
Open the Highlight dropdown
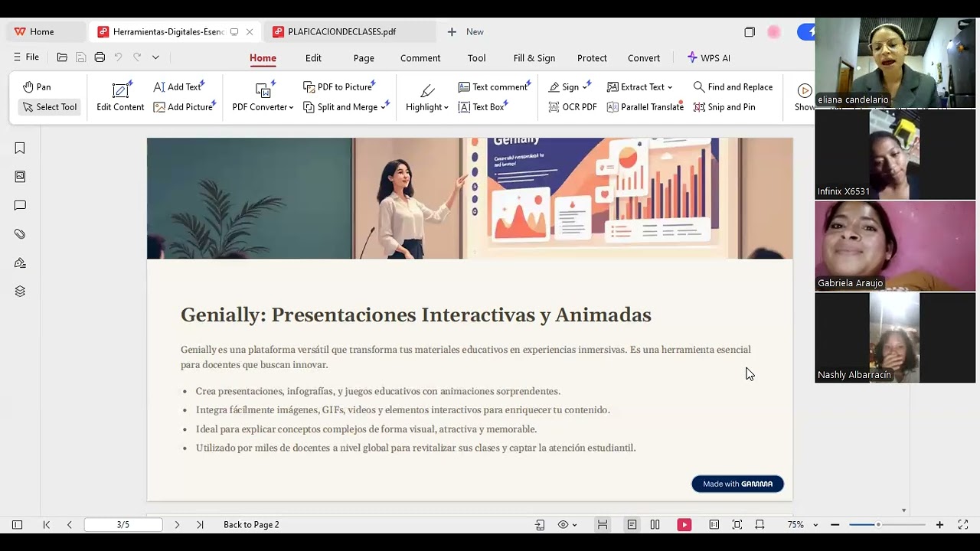(x=427, y=97)
